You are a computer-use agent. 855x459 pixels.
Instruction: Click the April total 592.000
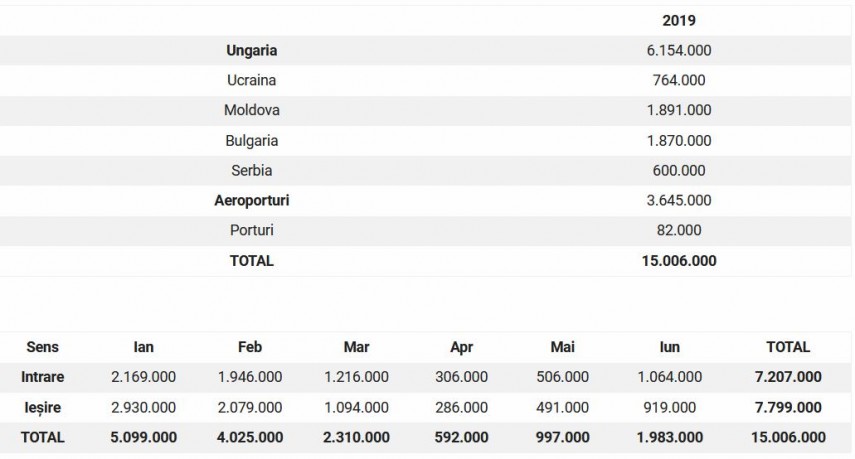click(x=461, y=437)
